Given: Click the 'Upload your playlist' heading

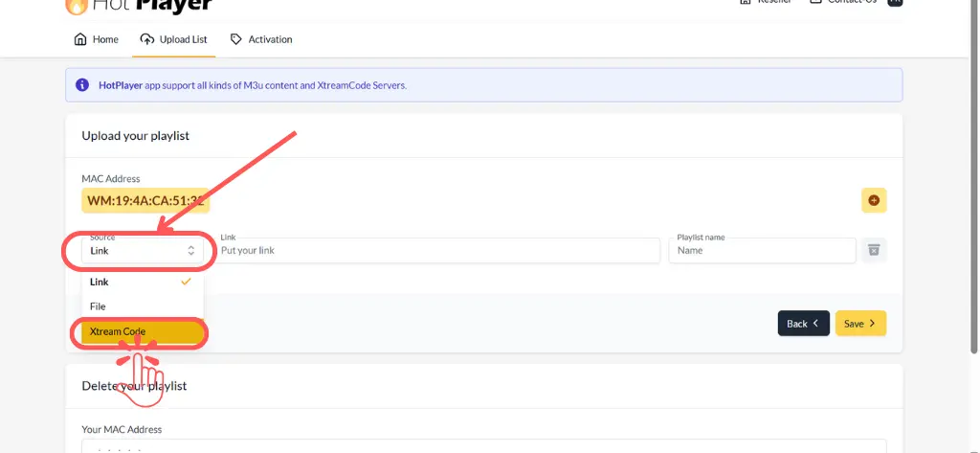Looking at the screenshot, I should 136,136.
